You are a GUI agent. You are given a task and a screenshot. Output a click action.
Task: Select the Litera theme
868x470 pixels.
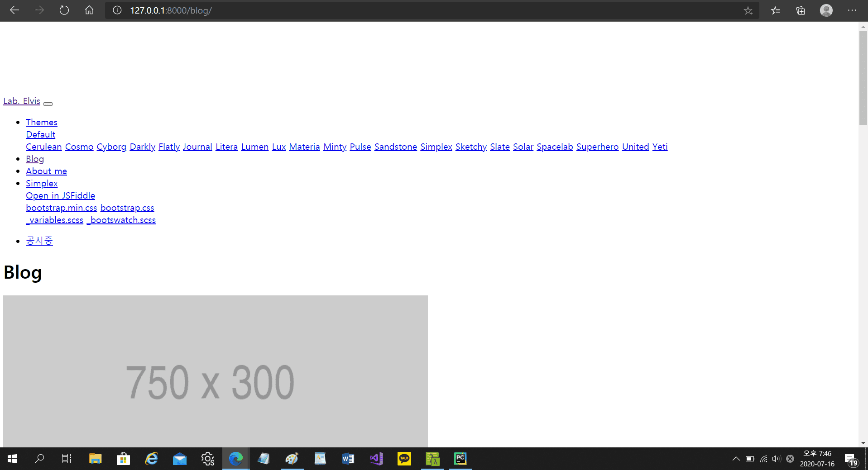tap(227, 147)
